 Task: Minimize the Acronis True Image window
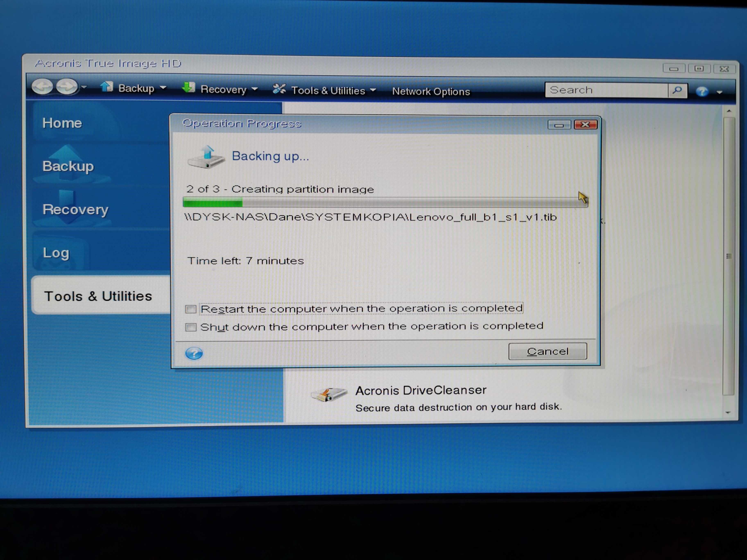[x=673, y=69]
